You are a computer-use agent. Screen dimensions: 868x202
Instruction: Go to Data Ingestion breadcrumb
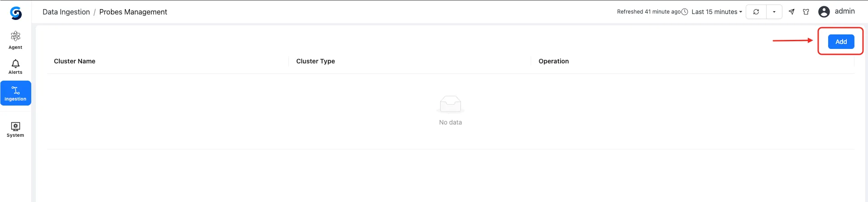pyautogui.click(x=66, y=12)
